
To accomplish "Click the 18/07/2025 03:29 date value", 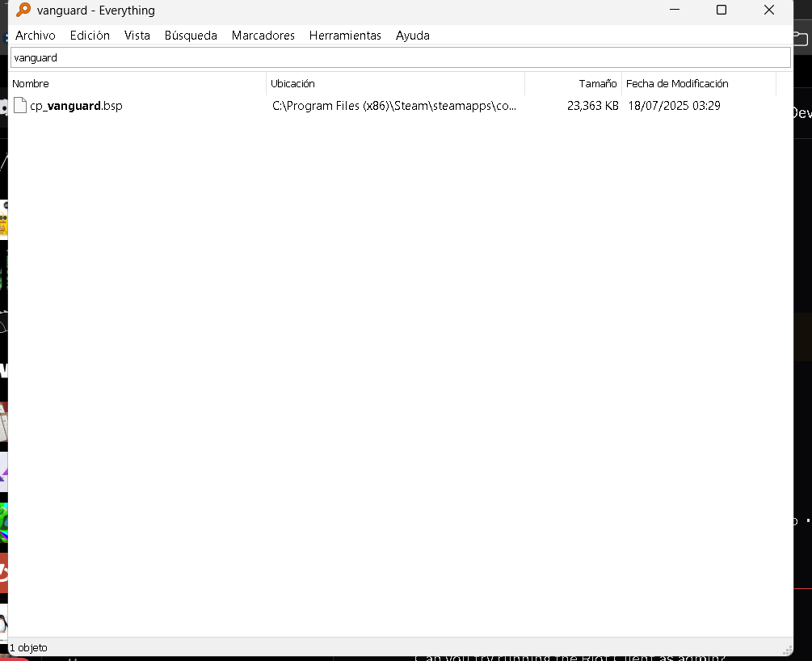I will [x=675, y=106].
